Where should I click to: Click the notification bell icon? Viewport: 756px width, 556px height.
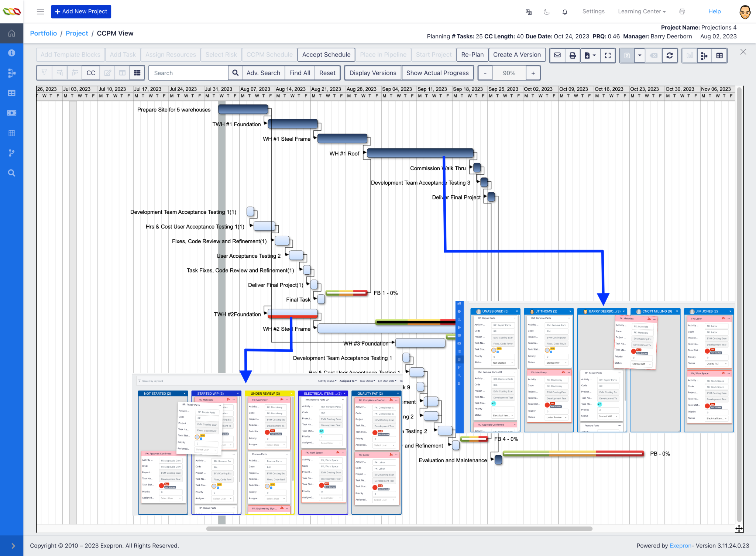point(564,12)
